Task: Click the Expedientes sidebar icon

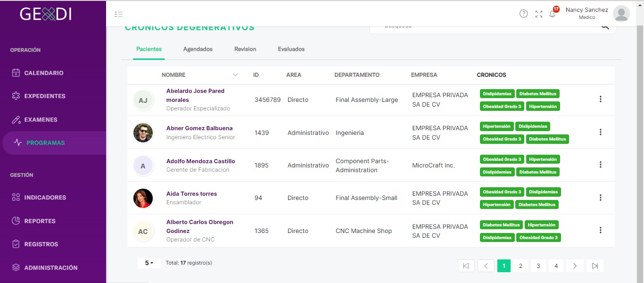Action: point(16,96)
